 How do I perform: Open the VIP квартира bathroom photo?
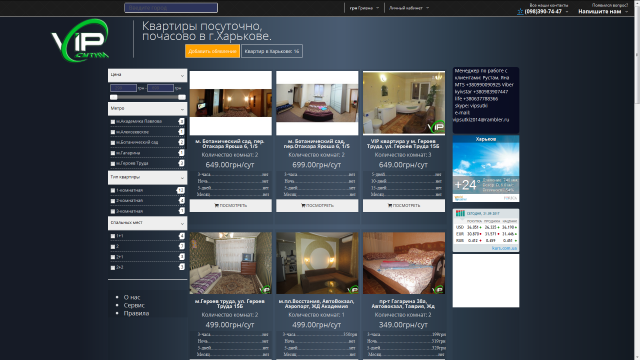404,103
